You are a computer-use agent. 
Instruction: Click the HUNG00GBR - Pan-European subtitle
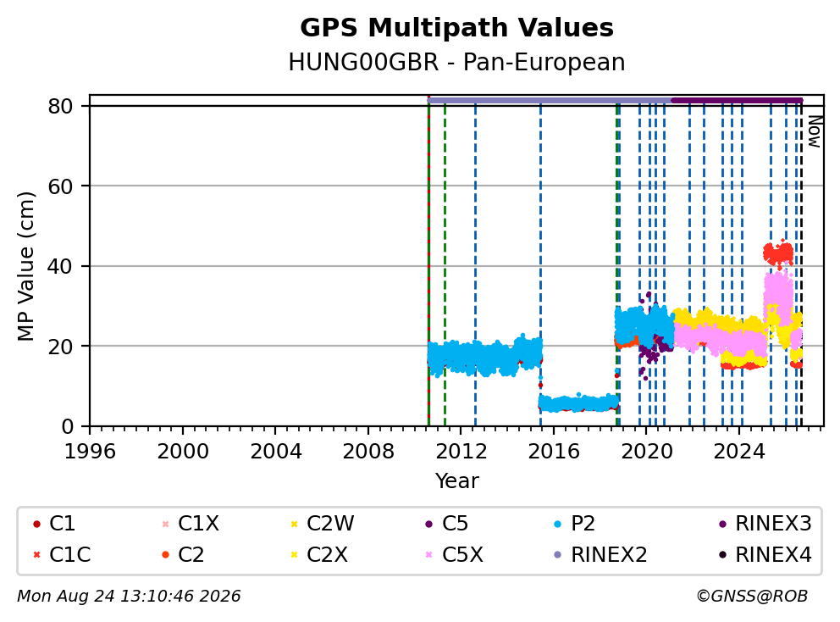tap(456, 62)
